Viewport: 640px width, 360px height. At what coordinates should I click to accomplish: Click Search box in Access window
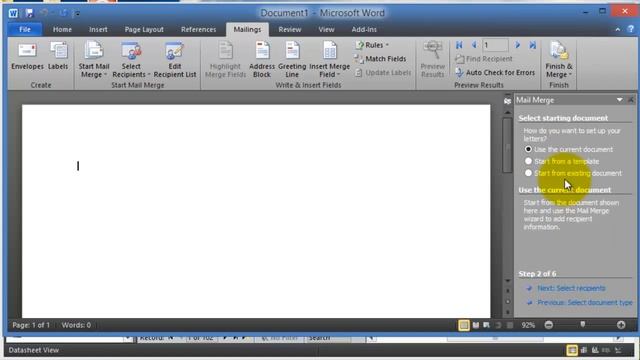328,338
